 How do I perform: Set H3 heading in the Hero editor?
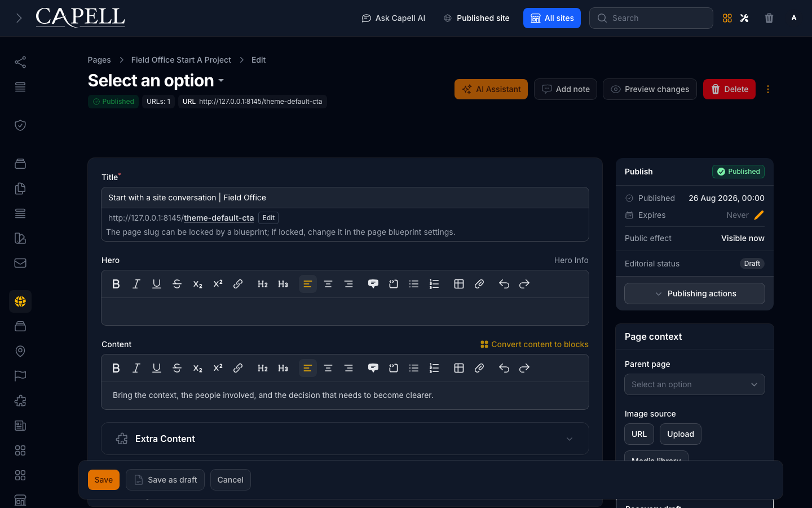(283, 284)
